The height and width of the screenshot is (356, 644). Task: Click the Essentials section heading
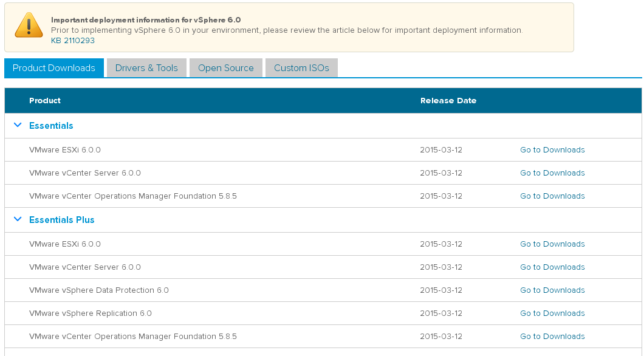[x=51, y=126]
